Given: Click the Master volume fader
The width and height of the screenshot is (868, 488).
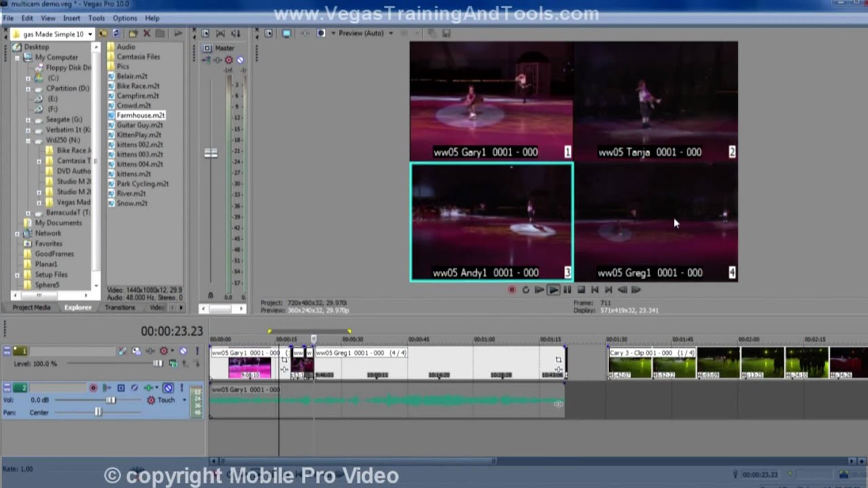Looking at the screenshot, I should [x=211, y=153].
